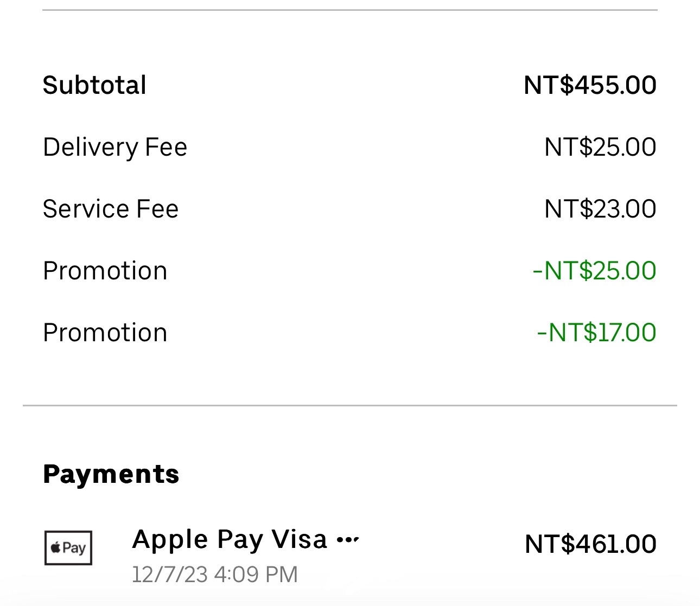Click the Subtotal label
Image resolution: width=700 pixels, height=606 pixels.
pos(94,85)
